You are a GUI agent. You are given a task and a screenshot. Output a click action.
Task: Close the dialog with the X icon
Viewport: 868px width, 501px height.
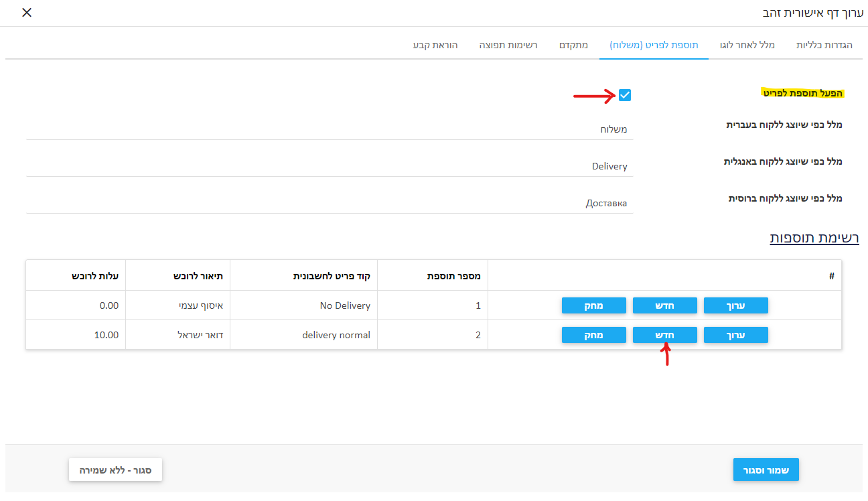pyautogui.click(x=27, y=13)
